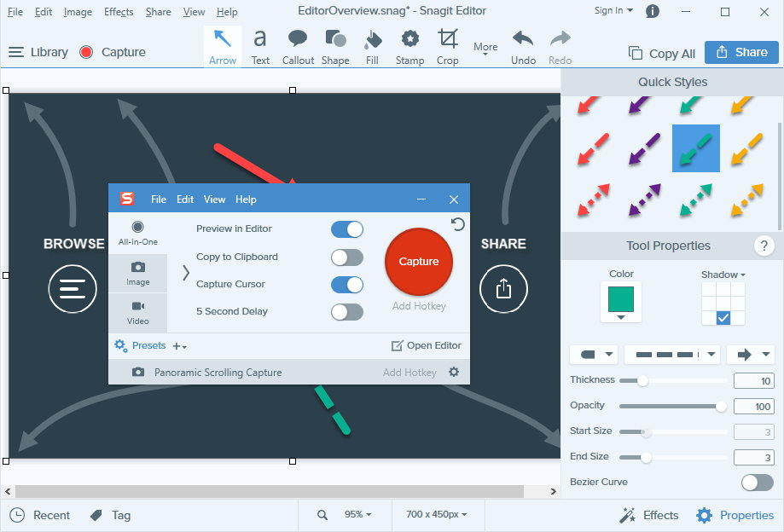
Task: Click the Opacity slider handle
Action: point(721,406)
